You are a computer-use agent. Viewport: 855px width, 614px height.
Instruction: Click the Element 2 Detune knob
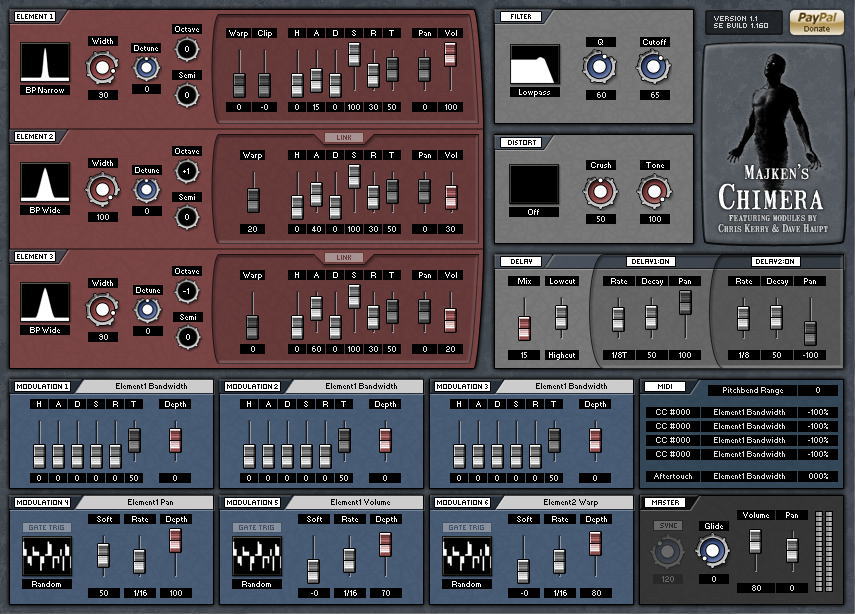click(147, 190)
